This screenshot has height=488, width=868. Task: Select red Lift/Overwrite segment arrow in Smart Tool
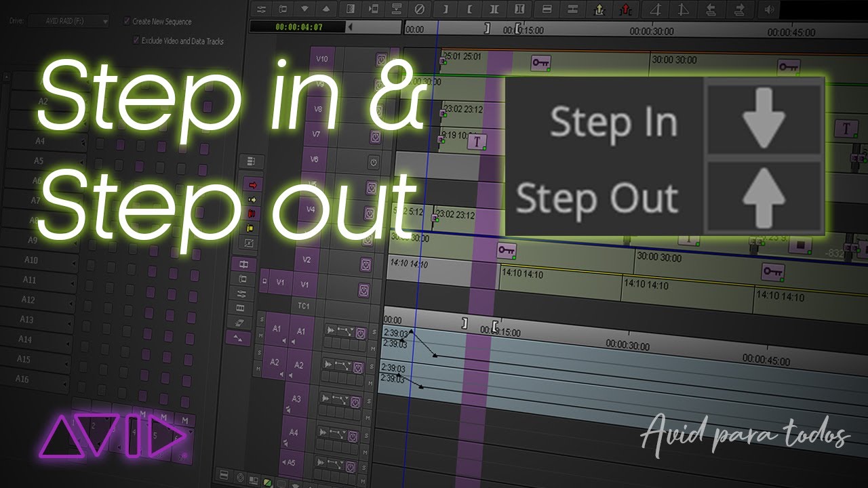click(252, 184)
